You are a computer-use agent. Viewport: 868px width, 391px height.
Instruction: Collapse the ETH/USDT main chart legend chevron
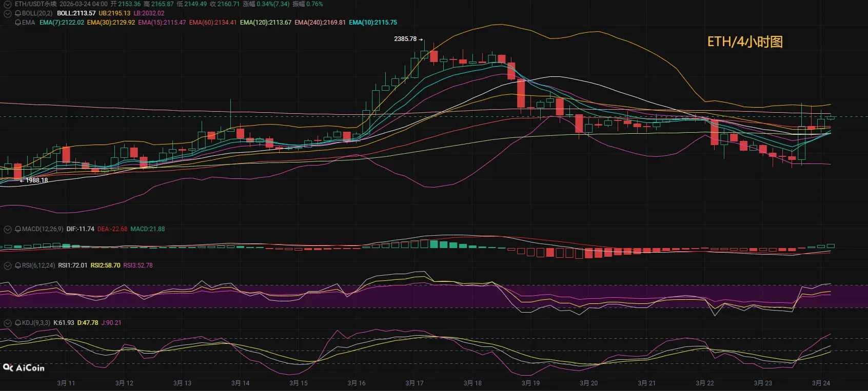[x=8, y=4]
